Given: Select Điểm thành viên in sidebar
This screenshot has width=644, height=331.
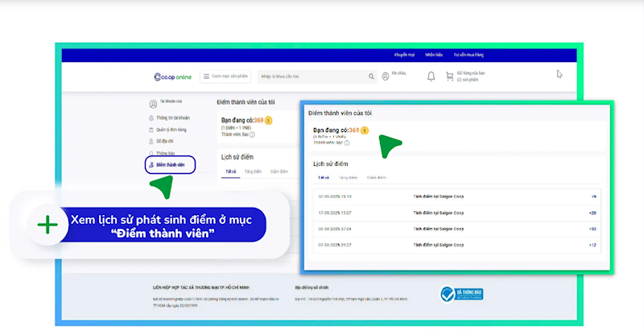Looking at the screenshot, I should pyautogui.click(x=170, y=164).
